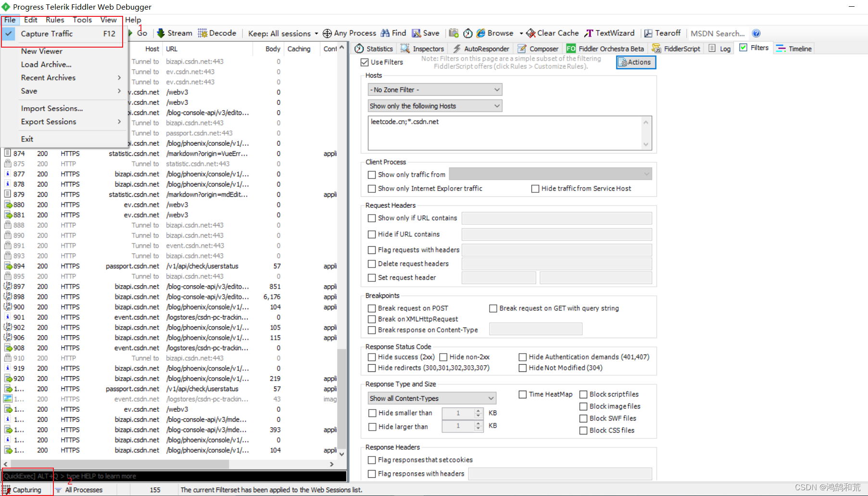Screen dimensions: 868x496
Task: Click the Composer pencil icon
Action: (522, 49)
